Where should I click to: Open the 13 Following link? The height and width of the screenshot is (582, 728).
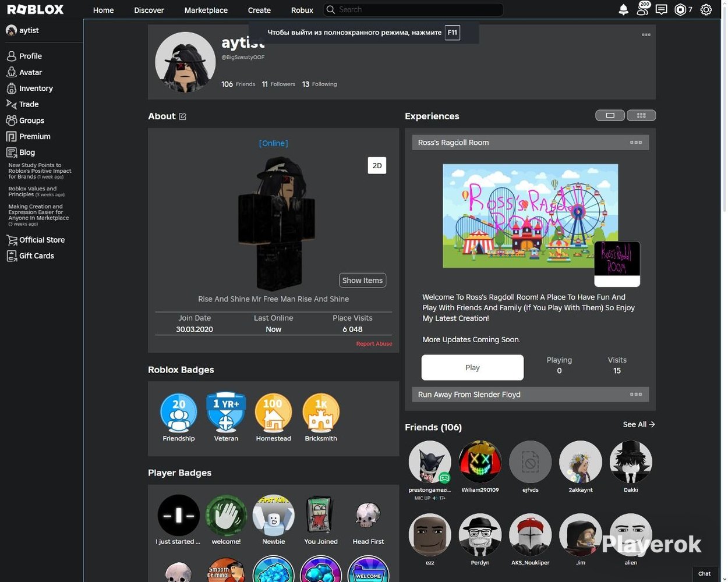pyautogui.click(x=319, y=84)
